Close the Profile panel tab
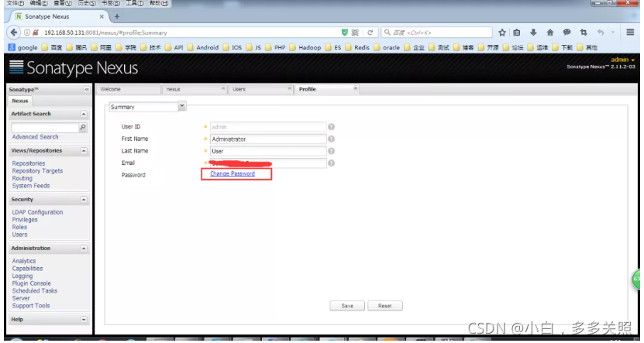 pos(355,88)
